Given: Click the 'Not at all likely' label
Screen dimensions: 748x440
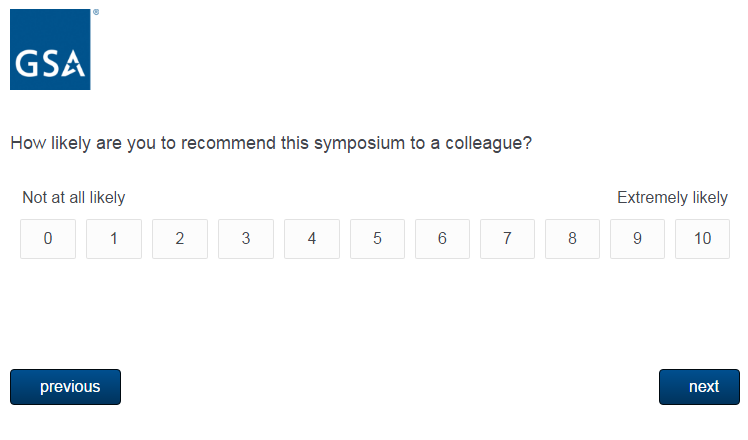Looking at the screenshot, I should [74, 198].
